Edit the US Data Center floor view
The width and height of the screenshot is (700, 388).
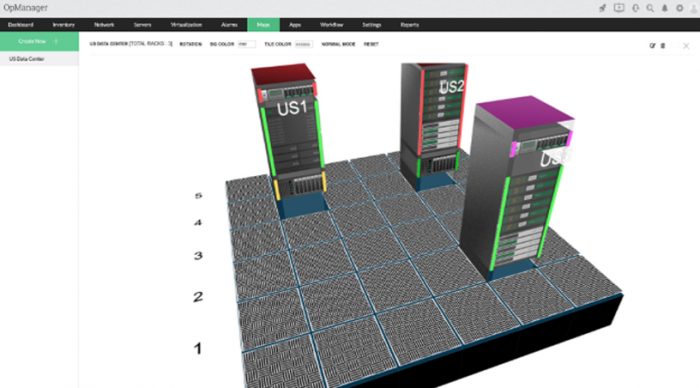tap(652, 46)
